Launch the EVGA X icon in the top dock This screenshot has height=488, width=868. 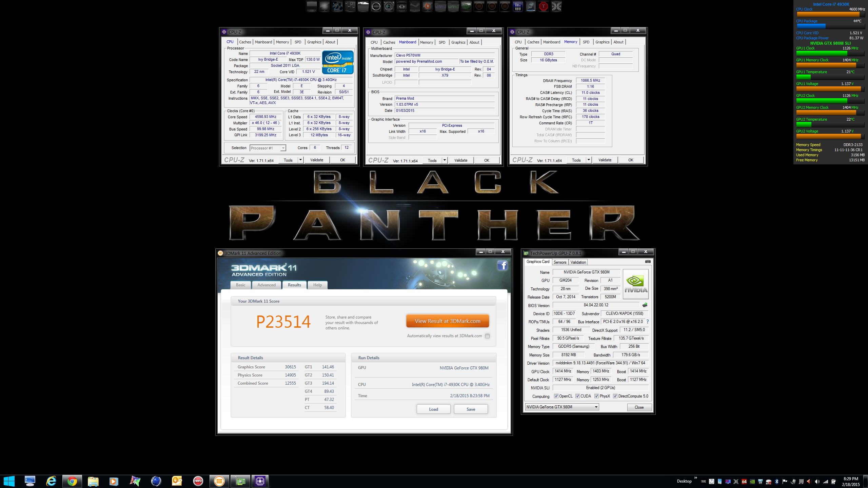(x=556, y=6)
